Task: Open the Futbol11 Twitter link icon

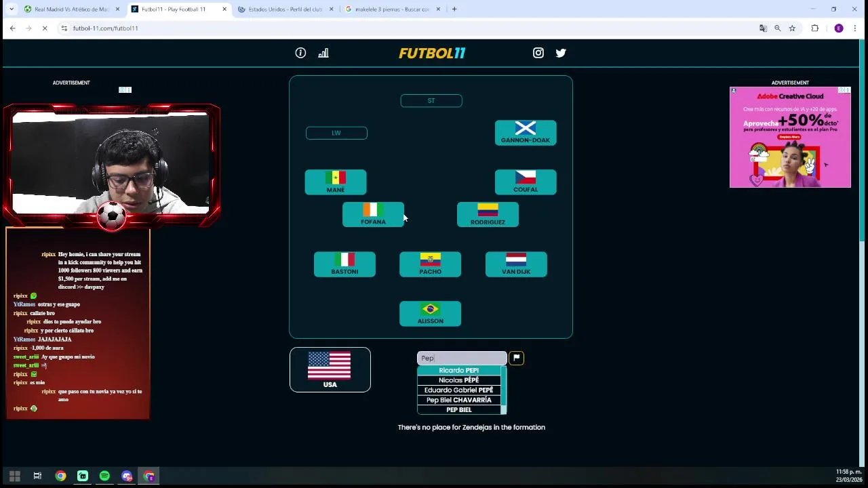Action: tap(561, 53)
